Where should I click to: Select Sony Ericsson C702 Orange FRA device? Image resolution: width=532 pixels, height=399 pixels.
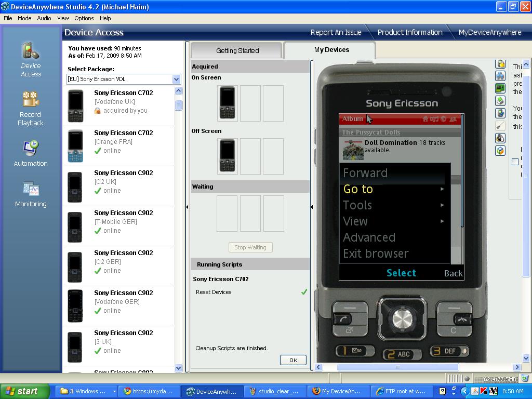[119, 146]
